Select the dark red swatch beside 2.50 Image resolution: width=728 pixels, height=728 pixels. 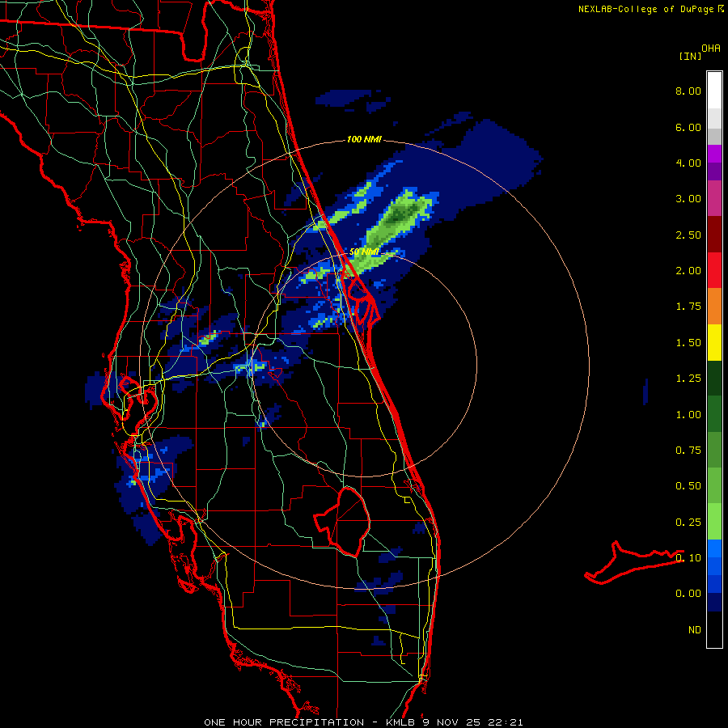click(714, 235)
